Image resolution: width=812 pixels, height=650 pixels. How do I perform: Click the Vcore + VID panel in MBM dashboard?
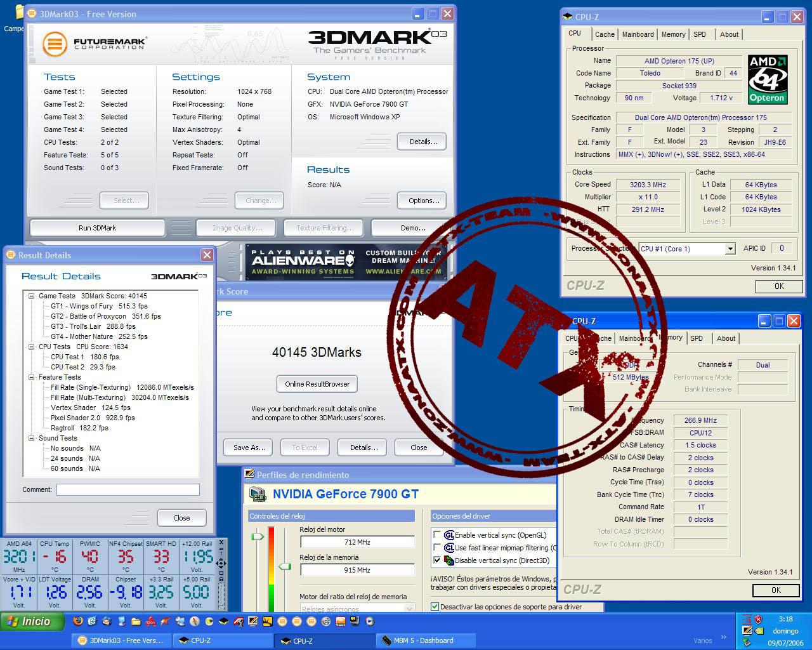tap(20, 592)
